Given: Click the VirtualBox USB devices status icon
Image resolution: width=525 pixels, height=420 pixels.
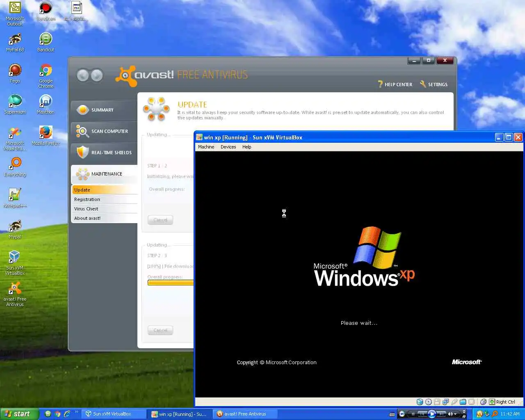Looking at the screenshot, I should point(454,402).
